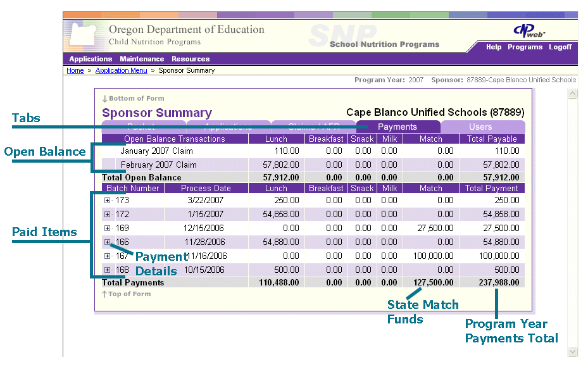Expand payment details for batch 166
588x369 pixels.
pos(107,242)
